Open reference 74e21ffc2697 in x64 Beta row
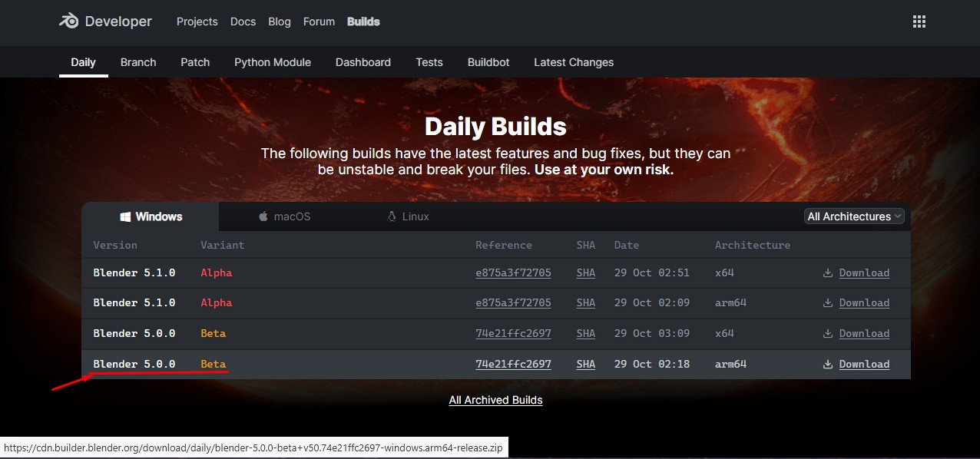Screen dimensions: 980x459 tap(513, 333)
